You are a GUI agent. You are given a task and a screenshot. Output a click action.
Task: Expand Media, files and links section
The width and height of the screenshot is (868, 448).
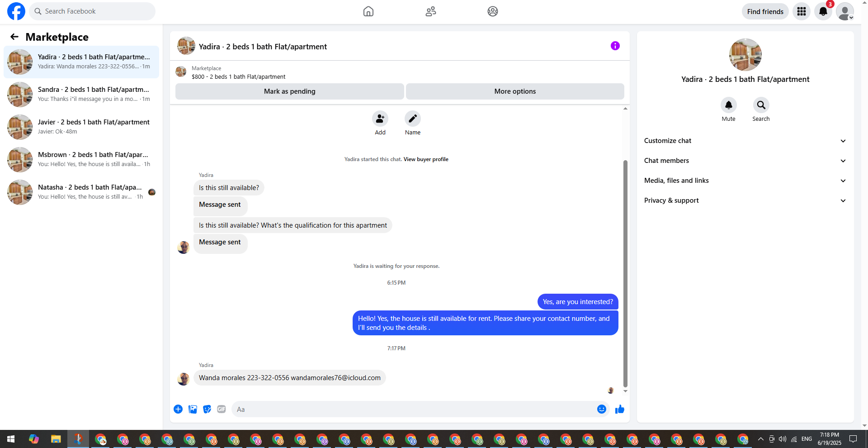tap(745, 181)
